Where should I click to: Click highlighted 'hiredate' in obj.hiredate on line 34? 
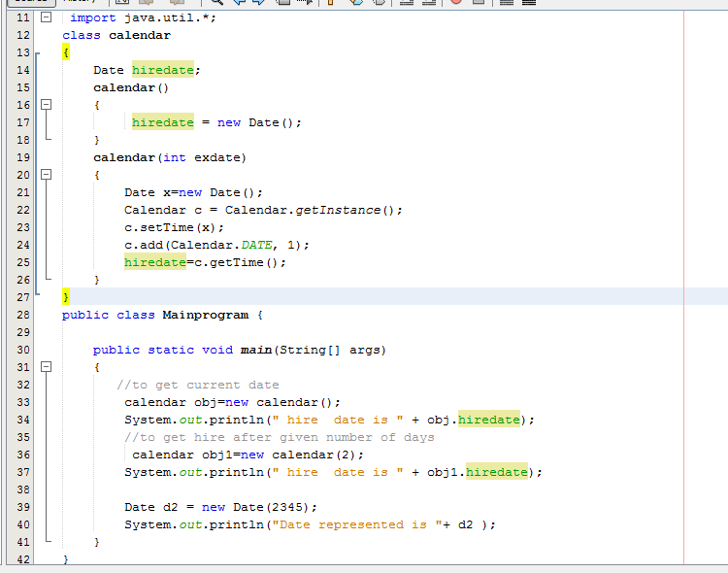pos(489,420)
